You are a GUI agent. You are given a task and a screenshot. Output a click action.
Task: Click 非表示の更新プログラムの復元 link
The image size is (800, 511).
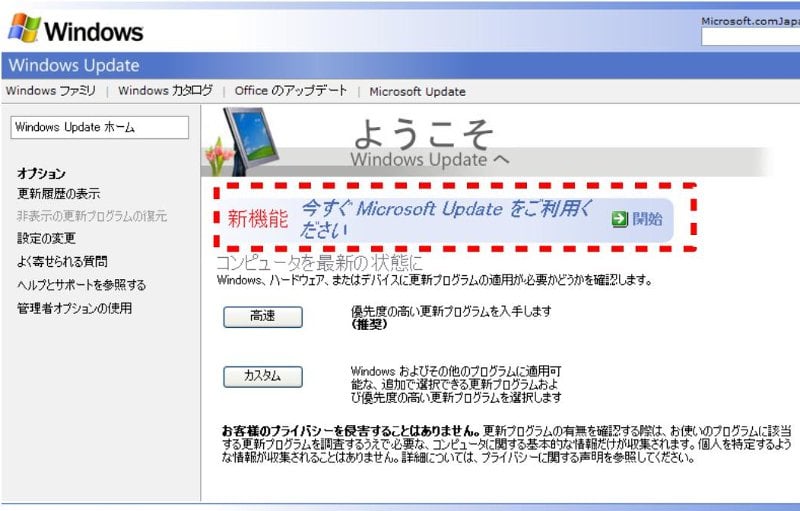click(92, 216)
